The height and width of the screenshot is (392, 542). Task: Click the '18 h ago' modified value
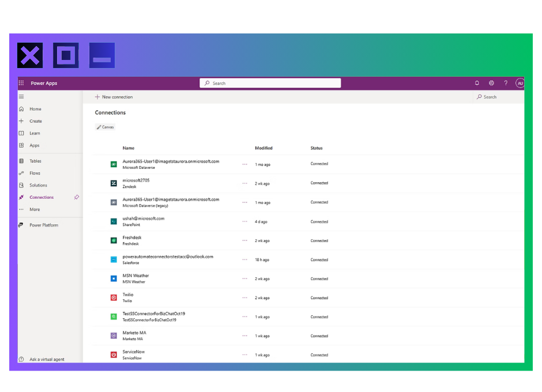pos(262,259)
